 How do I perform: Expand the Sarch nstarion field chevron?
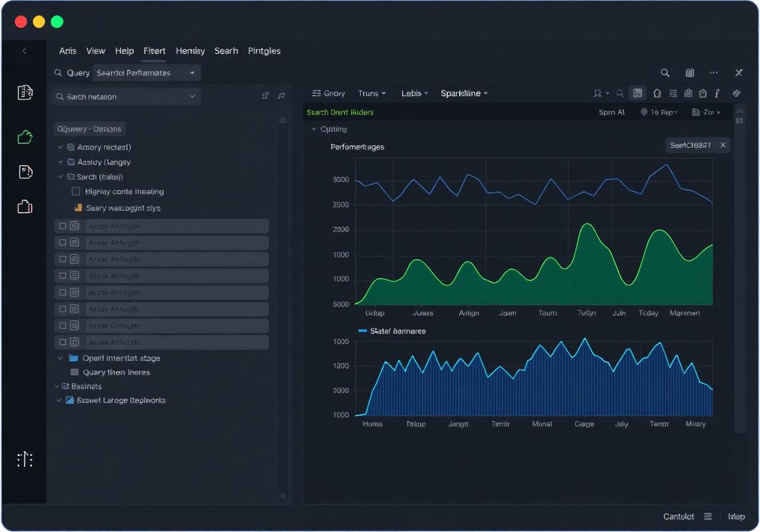click(x=192, y=97)
